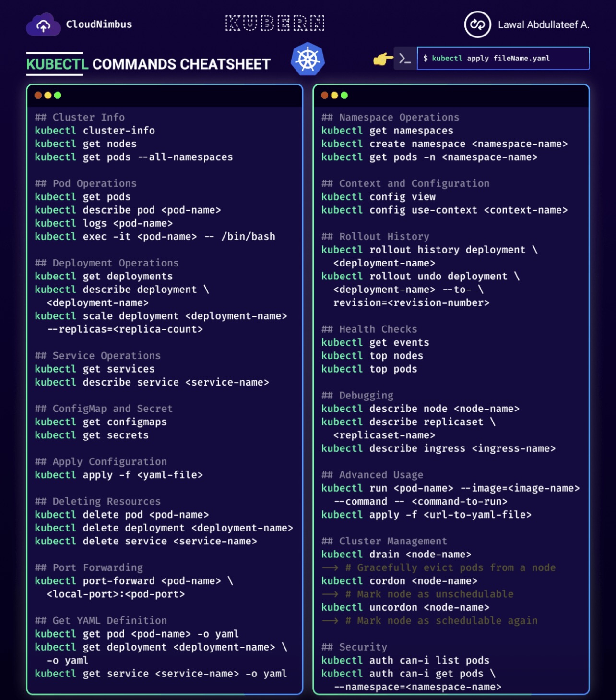Click 'kubectl logs <pod-name>' line
The width and height of the screenshot is (616, 700).
104,223
